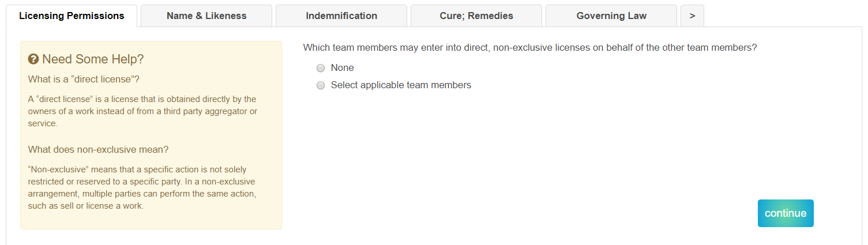Click the non-exclusive explanation paragraph
Viewport: 868px width, 245px height.
click(x=142, y=187)
